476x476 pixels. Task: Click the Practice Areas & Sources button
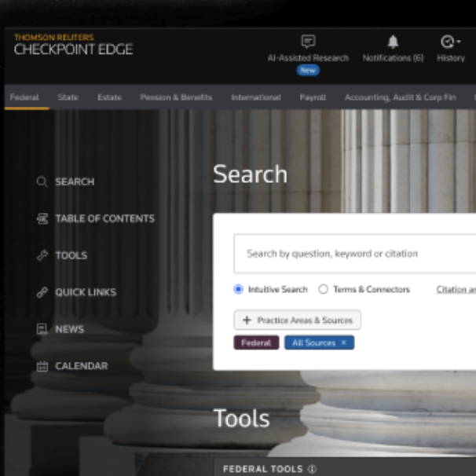297,320
